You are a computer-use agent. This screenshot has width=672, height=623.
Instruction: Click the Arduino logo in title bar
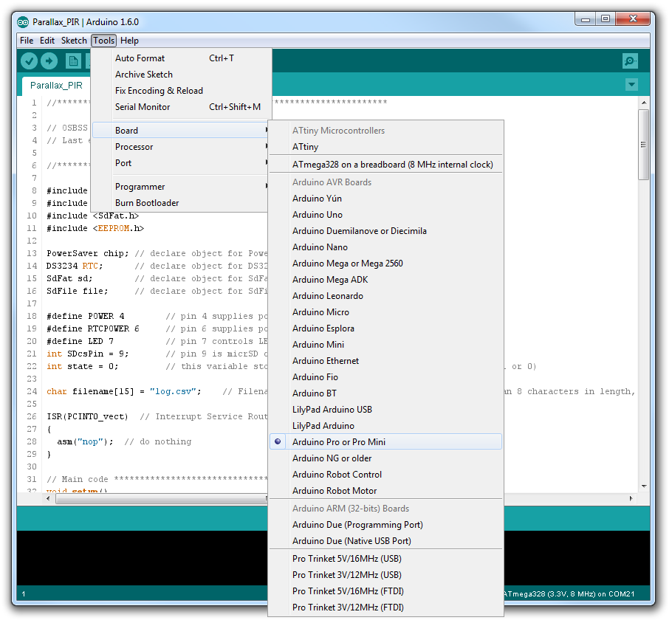(23, 22)
